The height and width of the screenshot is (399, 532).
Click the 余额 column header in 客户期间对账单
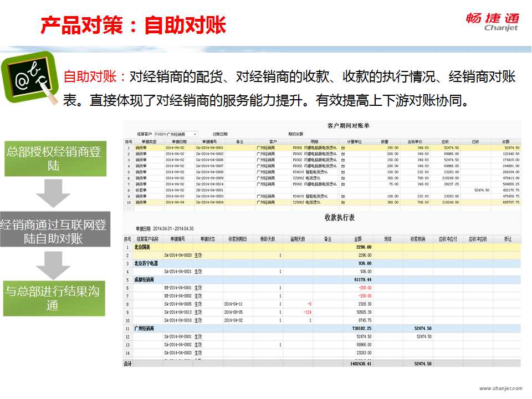(505, 142)
